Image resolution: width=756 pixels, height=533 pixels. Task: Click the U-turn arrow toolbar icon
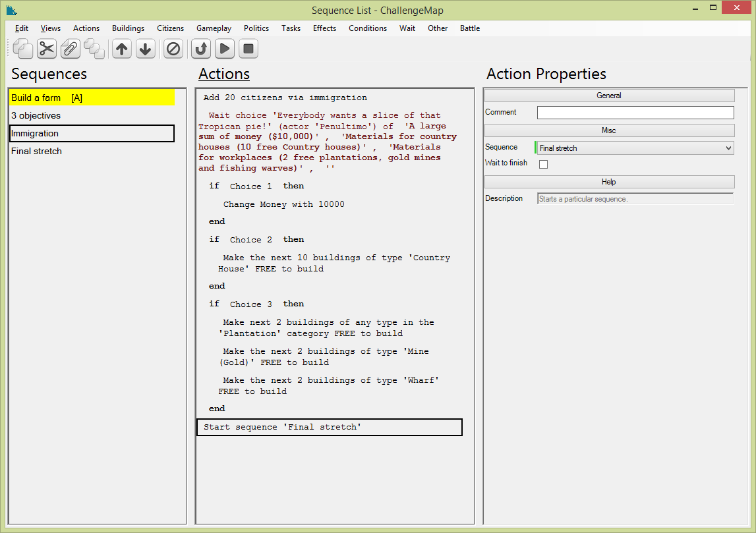tap(201, 49)
